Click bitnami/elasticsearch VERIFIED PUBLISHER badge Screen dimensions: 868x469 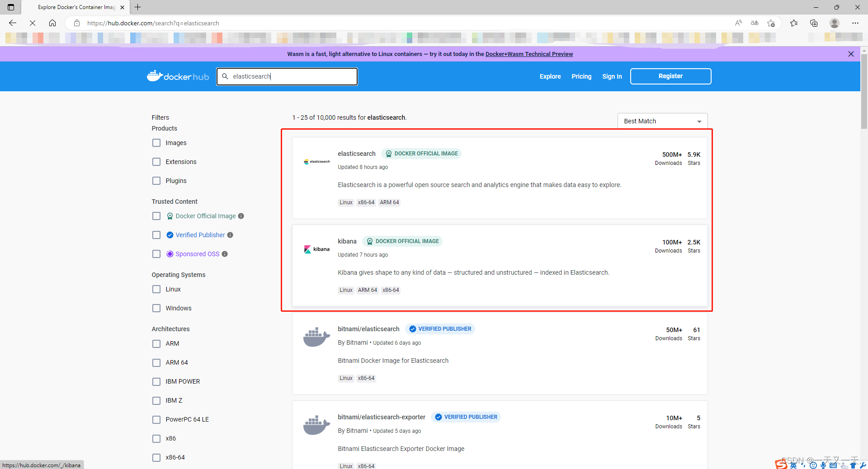(440, 329)
